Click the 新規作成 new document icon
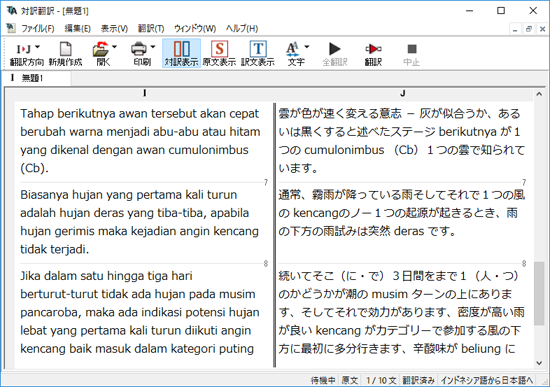The width and height of the screenshot is (550, 387). click(x=65, y=49)
